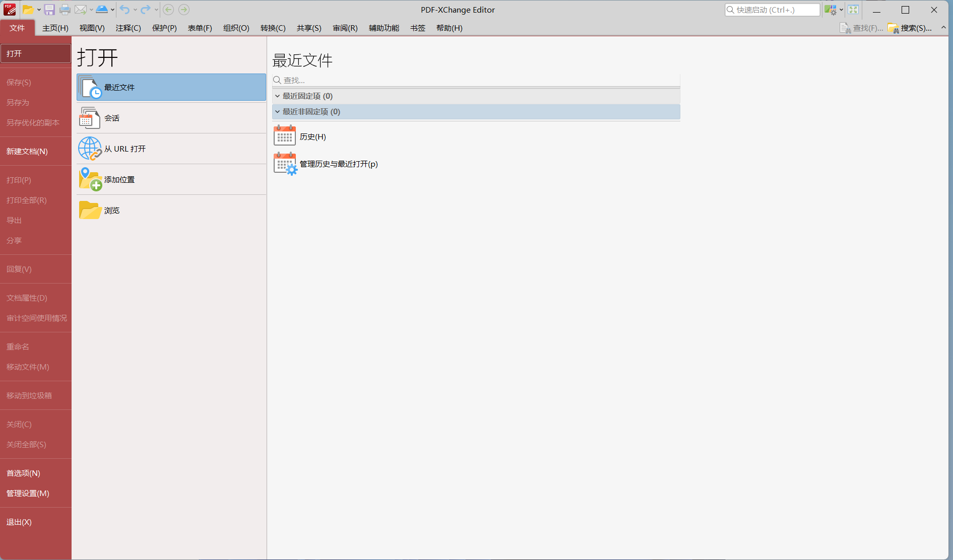Toggle the full screen mode icon
Image resolution: width=953 pixels, height=560 pixels.
coord(853,10)
